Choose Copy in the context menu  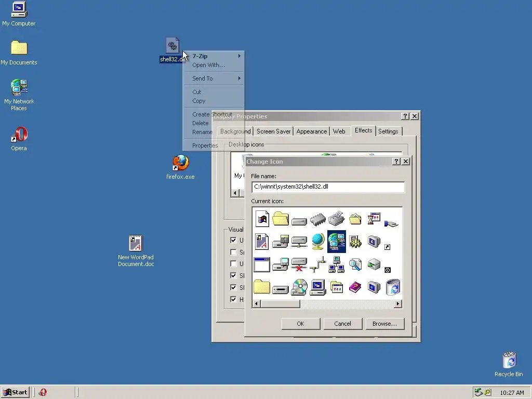214,101
